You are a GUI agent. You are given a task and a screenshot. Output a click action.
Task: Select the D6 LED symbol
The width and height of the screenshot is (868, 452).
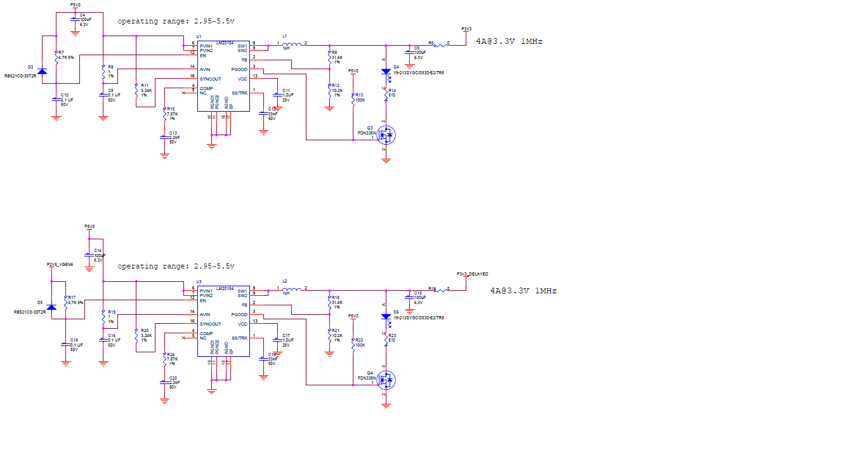tap(386, 317)
